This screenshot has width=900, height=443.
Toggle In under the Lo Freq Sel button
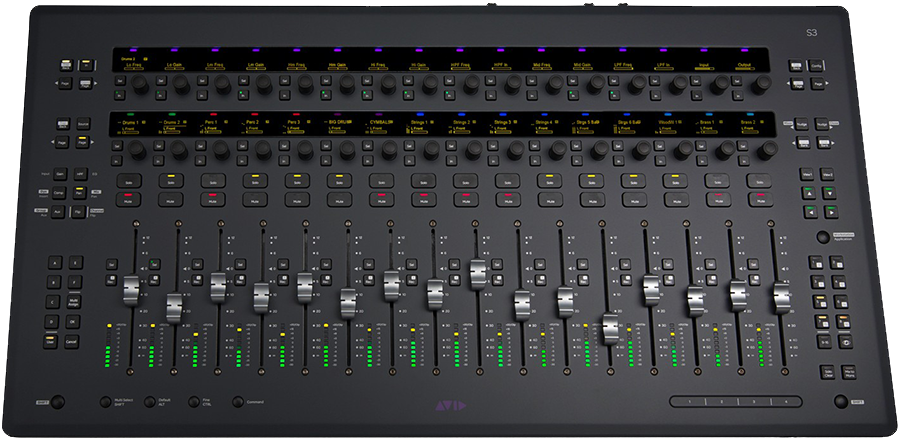(119, 95)
